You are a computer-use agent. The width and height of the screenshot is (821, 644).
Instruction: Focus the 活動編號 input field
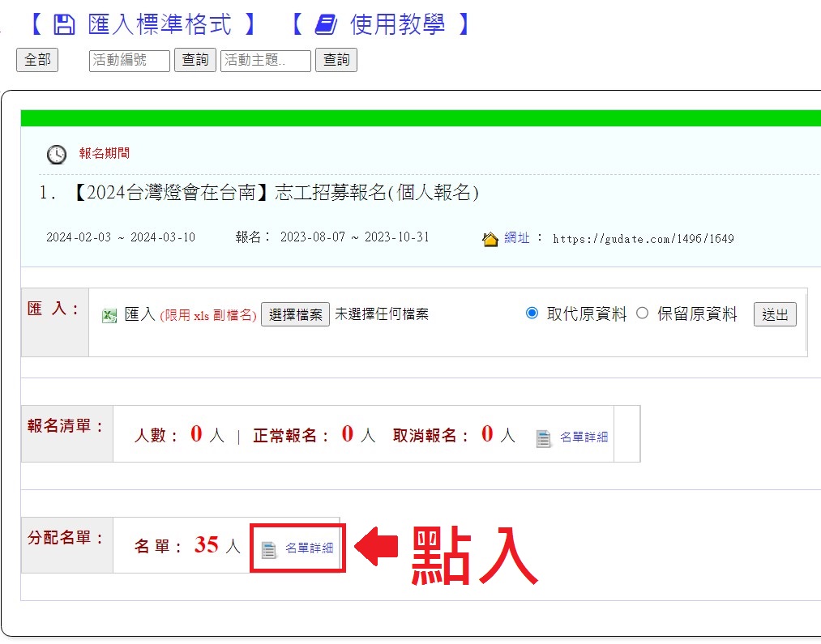pos(130,61)
